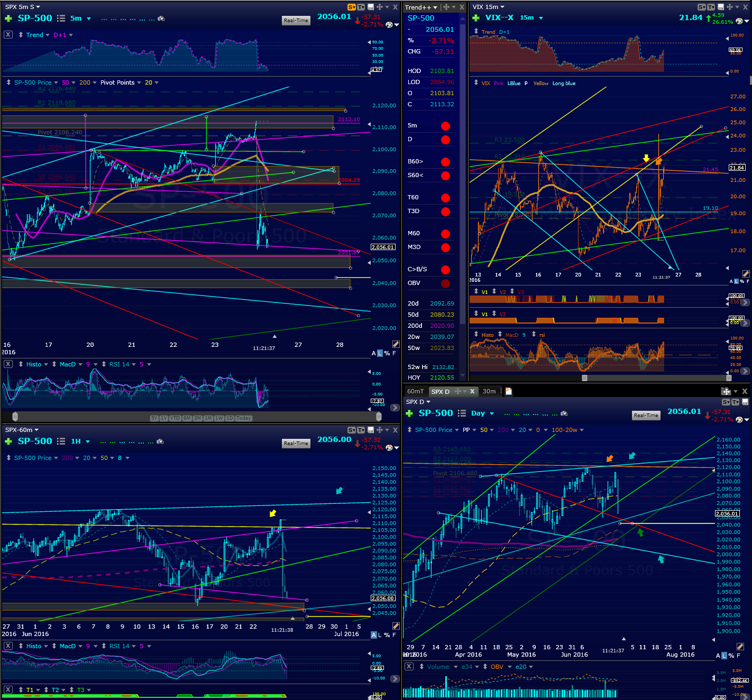Click Real-Time button in SPX D panel
The image size is (752, 700).
point(646,416)
